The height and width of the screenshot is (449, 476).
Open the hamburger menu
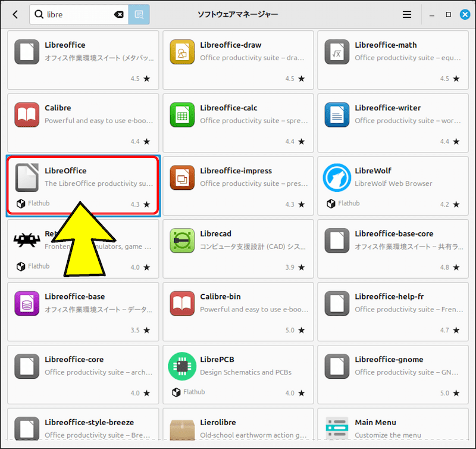point(407,14)
